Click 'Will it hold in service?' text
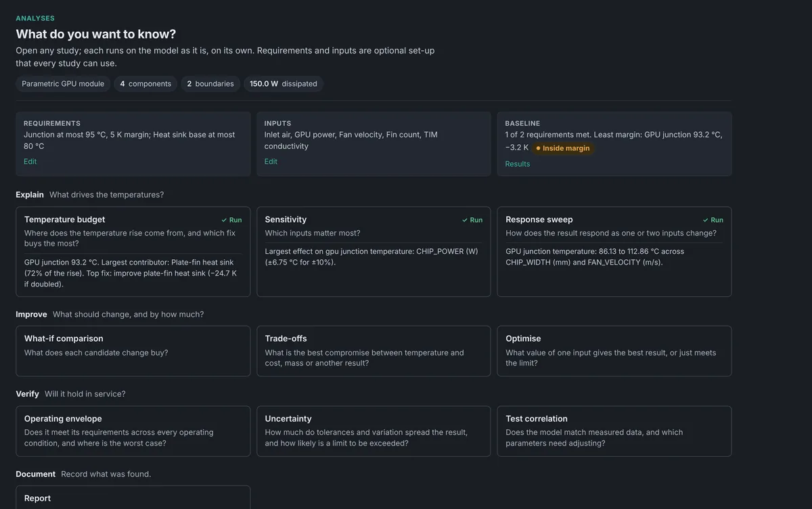Image resolution: width=812 pixels, height=509 pixels. click(85, 395)
